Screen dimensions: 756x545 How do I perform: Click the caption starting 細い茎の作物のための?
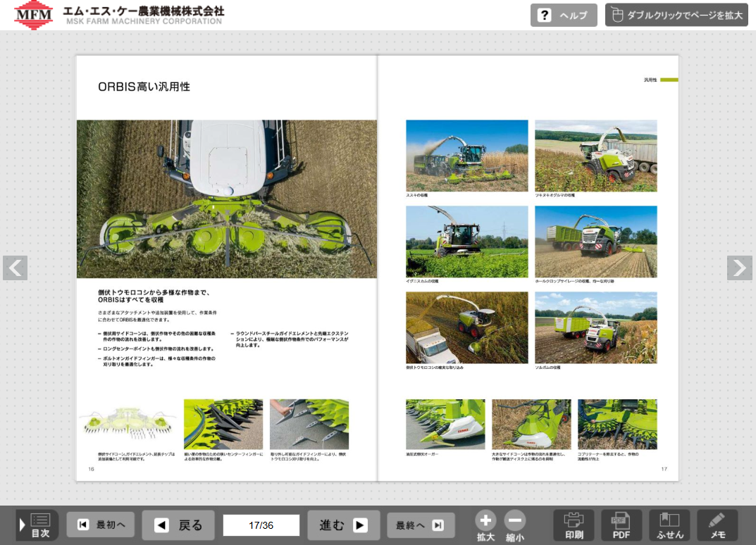click(x=224, y=456)
